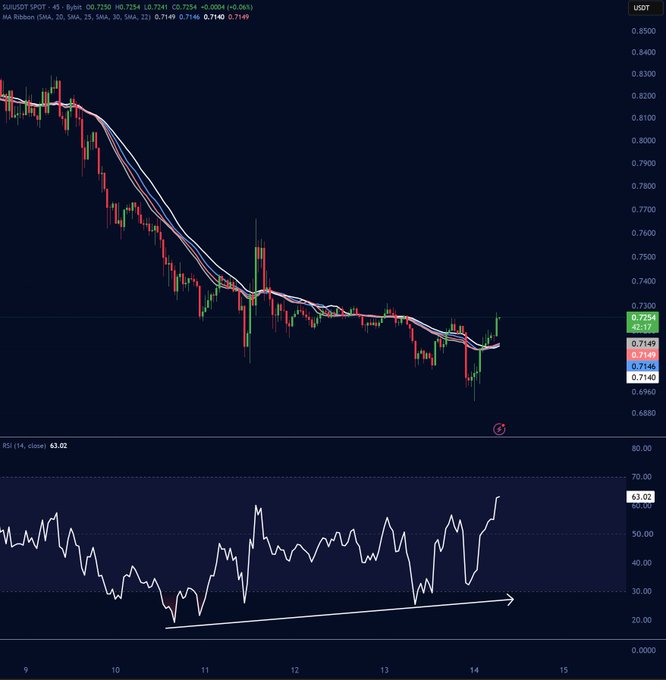Image resolution: width=666 pixels, height=680 pixels.
Task: Click the blue 0.7146 price axis label
Action: (x=643, y=366)
